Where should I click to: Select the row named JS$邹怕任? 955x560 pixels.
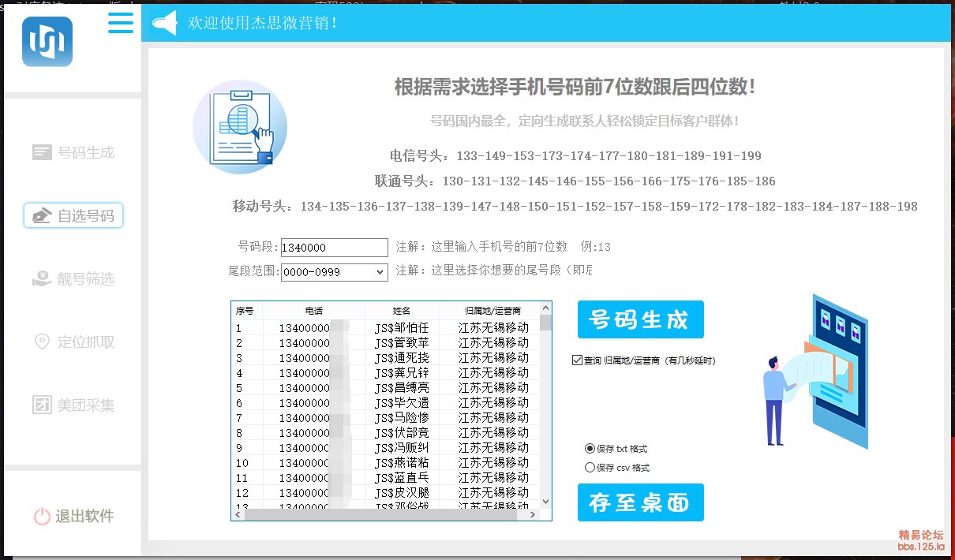pyautogui.click(x=386, y=328)
